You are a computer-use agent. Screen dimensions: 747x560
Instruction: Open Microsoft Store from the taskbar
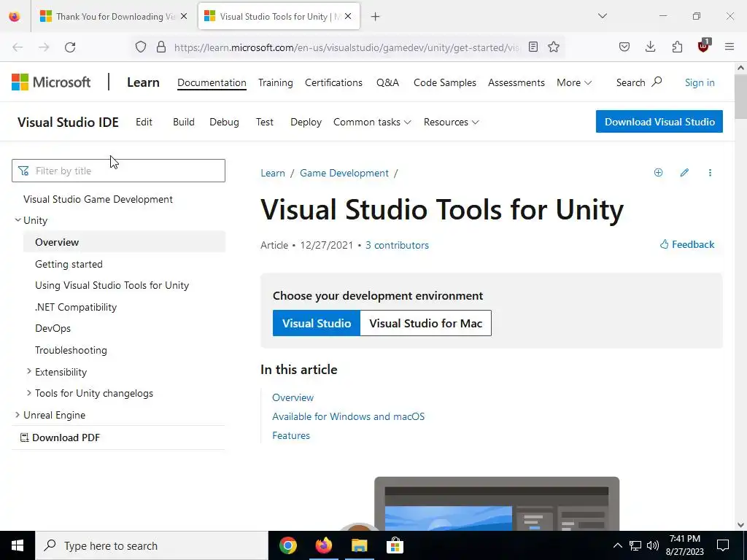395,545
